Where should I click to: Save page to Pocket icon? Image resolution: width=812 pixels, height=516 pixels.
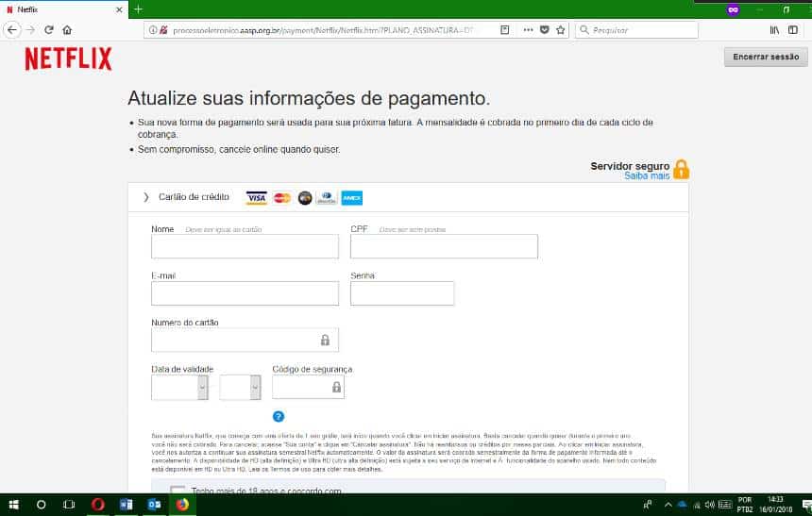click(544, 30)
